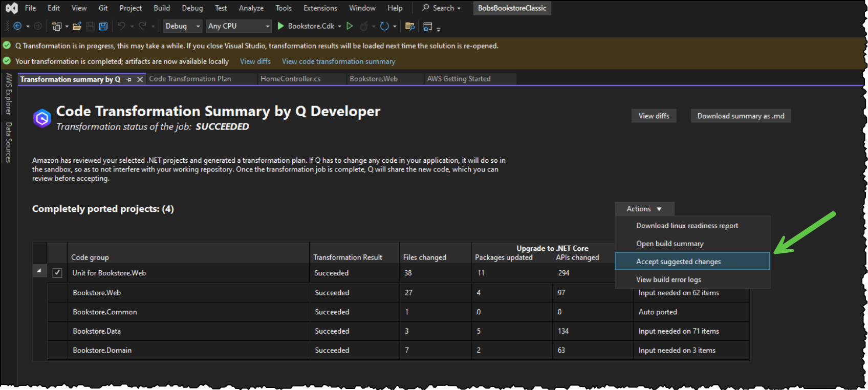Click green check icon beside completed transformation message
This screenshot has width=868, height=390.
pos(7,61)
